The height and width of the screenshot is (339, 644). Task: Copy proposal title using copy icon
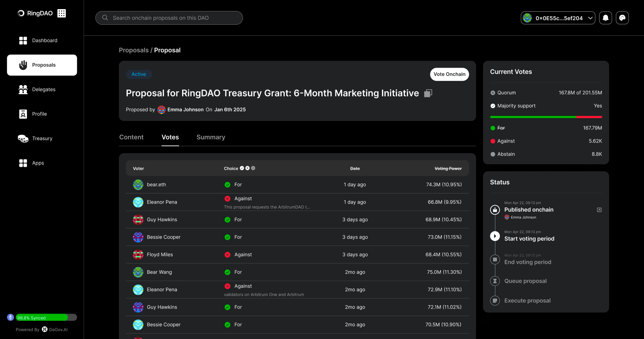428,93
